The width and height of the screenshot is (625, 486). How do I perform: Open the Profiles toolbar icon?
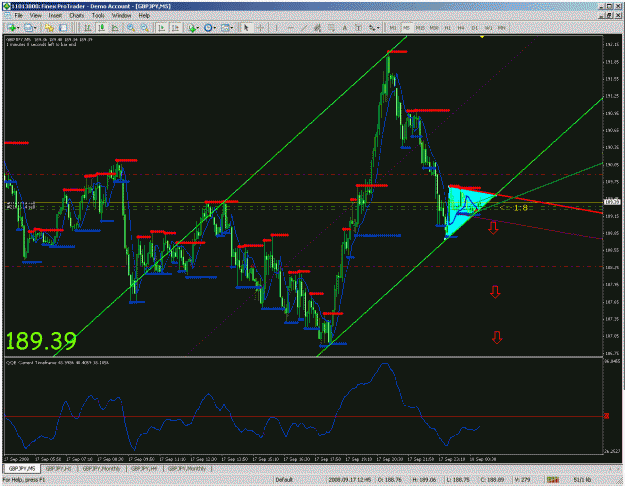[28, 28]
